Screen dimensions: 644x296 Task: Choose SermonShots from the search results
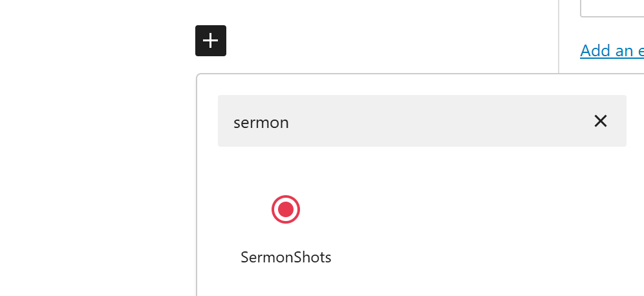tap(286, 226)
